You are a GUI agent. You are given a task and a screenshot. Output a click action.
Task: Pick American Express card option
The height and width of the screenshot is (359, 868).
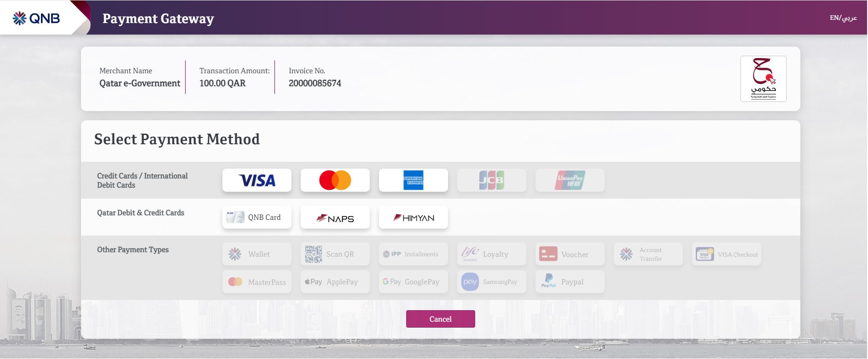tap(413, 180)
